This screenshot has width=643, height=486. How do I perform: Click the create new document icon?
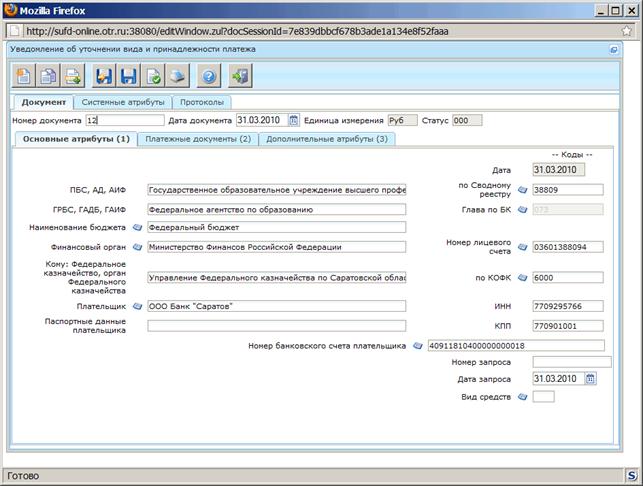click(23, 76)
